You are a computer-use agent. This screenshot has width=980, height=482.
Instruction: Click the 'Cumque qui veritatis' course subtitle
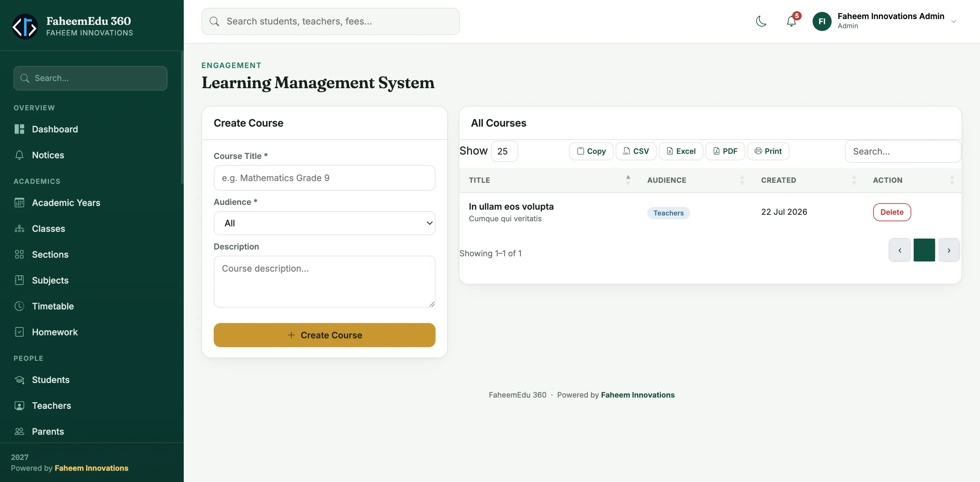coord(505,219)
